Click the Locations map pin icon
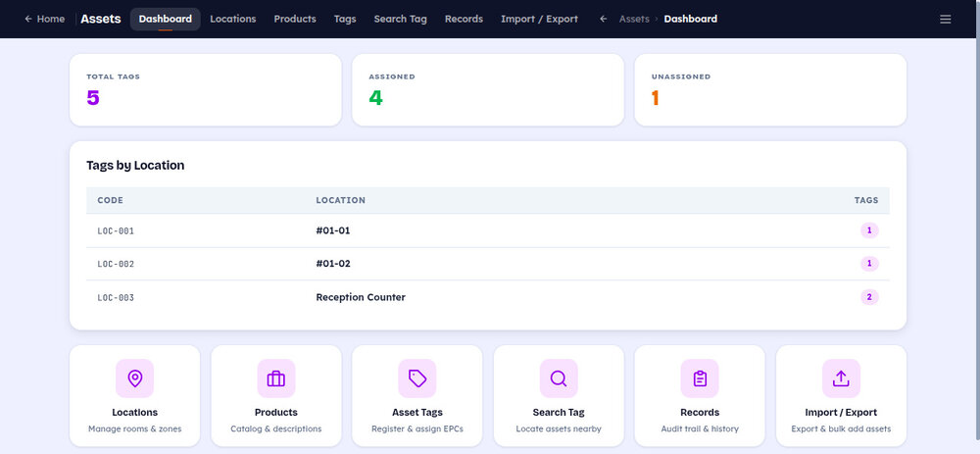This screenshot has width=980, height=454. pos(134,378)
